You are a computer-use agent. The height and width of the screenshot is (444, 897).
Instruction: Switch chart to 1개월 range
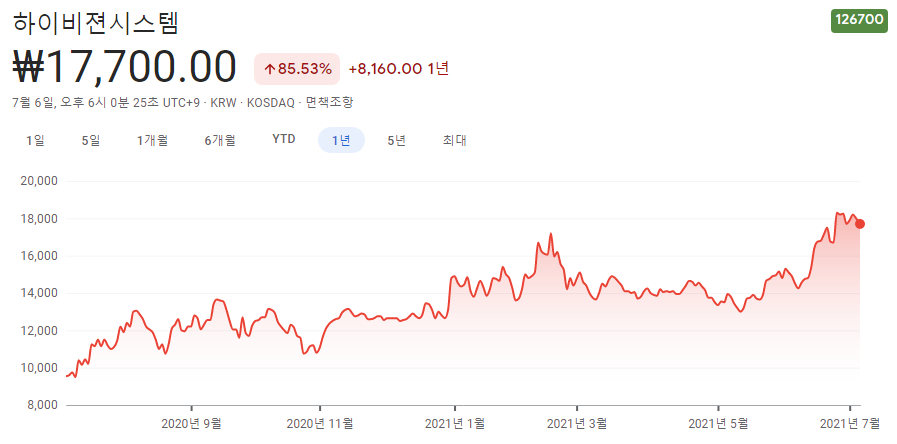tap(152, 140)
